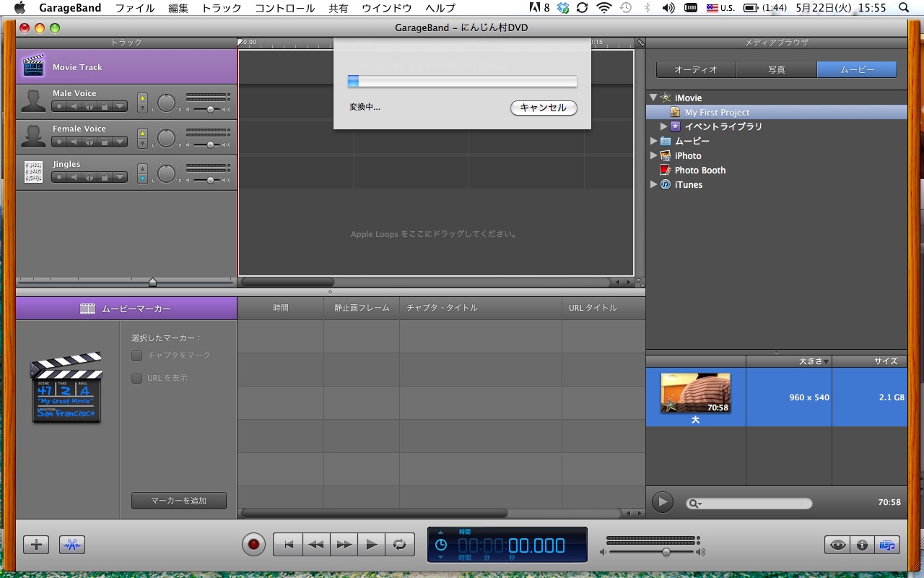Adjust Jingles track volume slider

pyautogui.click(x=210, y=180)
